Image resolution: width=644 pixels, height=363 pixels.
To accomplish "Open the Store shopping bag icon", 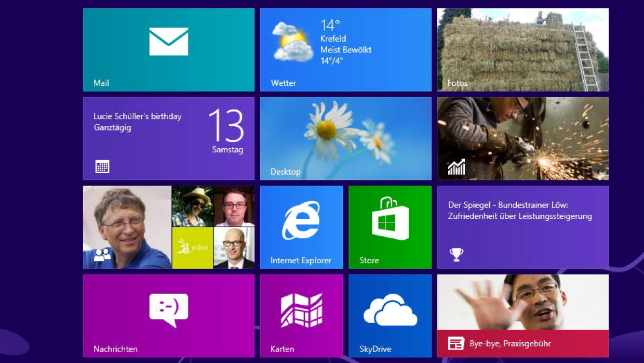I will 390,219.
